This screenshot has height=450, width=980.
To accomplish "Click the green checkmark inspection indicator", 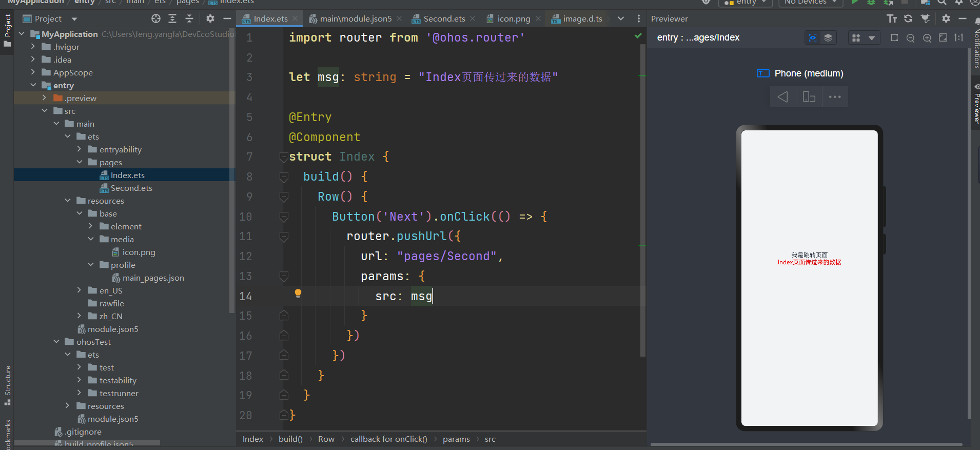I will coord(638,36).
